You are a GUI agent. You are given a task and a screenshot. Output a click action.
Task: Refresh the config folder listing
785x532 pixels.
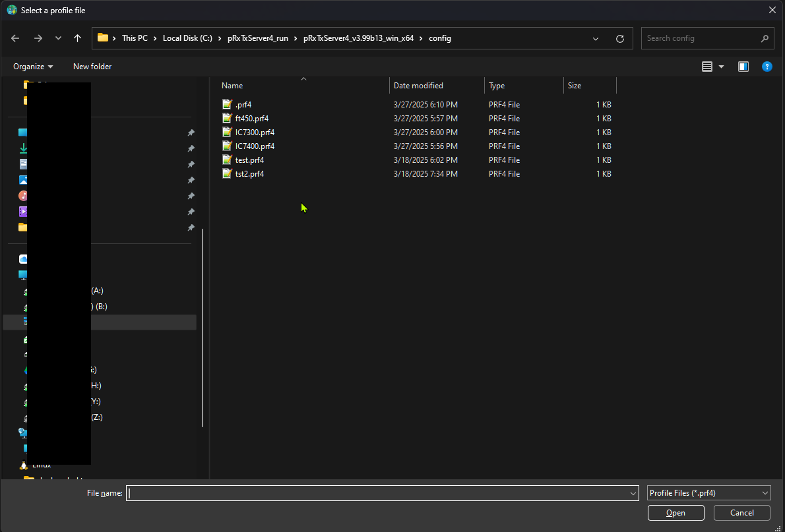pyautogui.click(x=619, y=39)
